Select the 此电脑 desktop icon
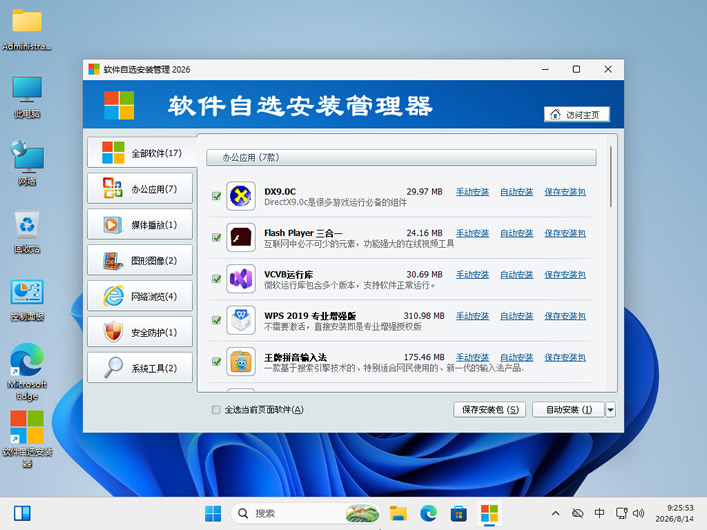This screenshot has height=530, width=707. pyautogui.click(x=27, y=97)
